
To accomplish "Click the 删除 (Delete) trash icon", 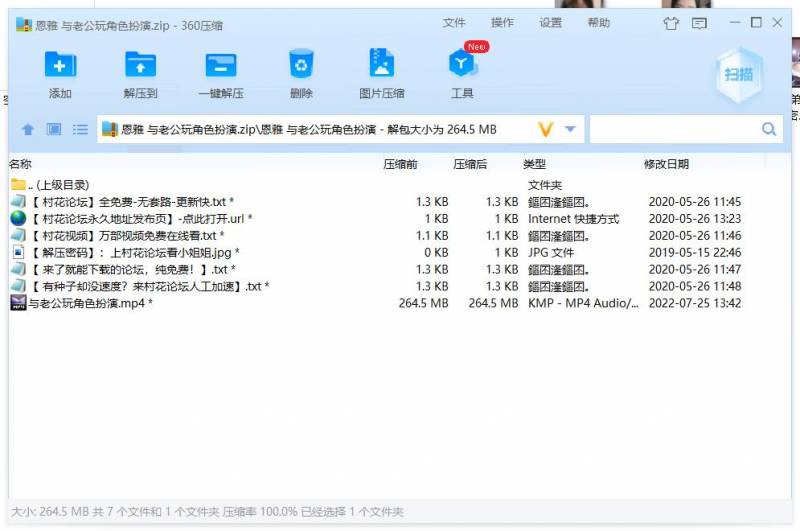I will 301,66.
